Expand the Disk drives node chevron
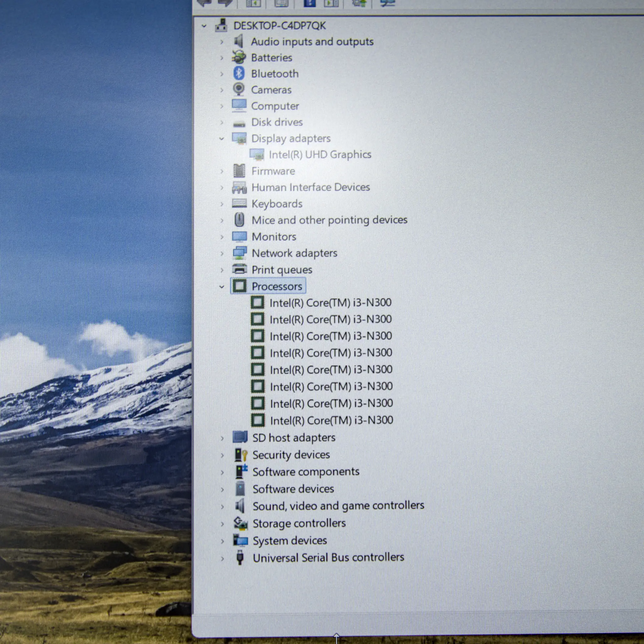This screenshot has height=644, width=644. (x=222, y=122)
